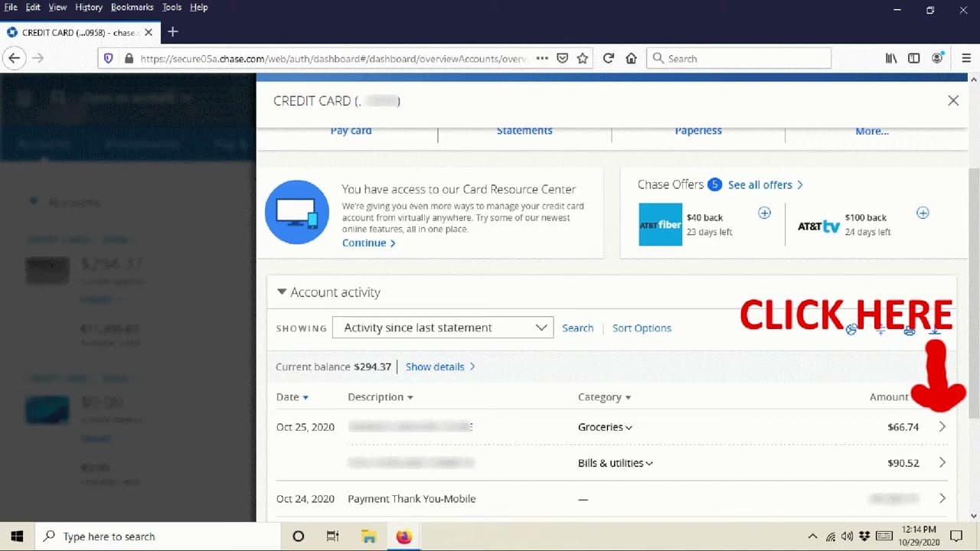Open the Firefox library icon

click(891, 58)
